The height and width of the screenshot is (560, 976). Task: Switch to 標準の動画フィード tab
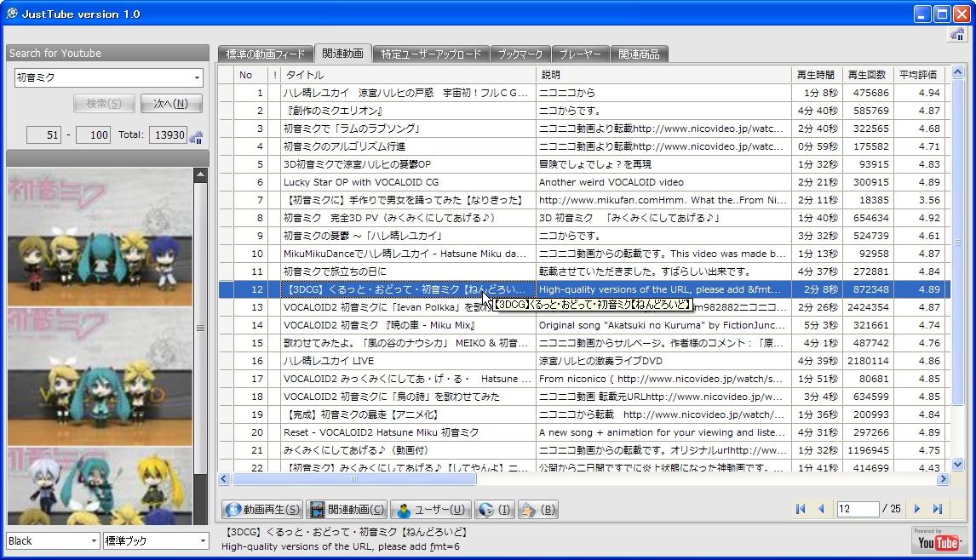pos(266,54)
